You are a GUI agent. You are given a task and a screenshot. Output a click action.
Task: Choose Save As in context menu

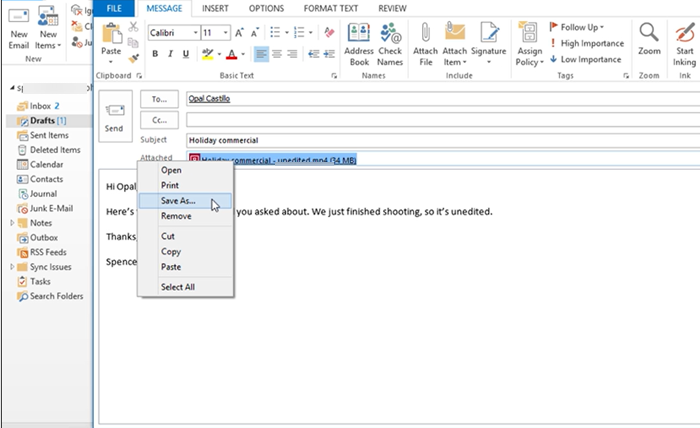179,201
